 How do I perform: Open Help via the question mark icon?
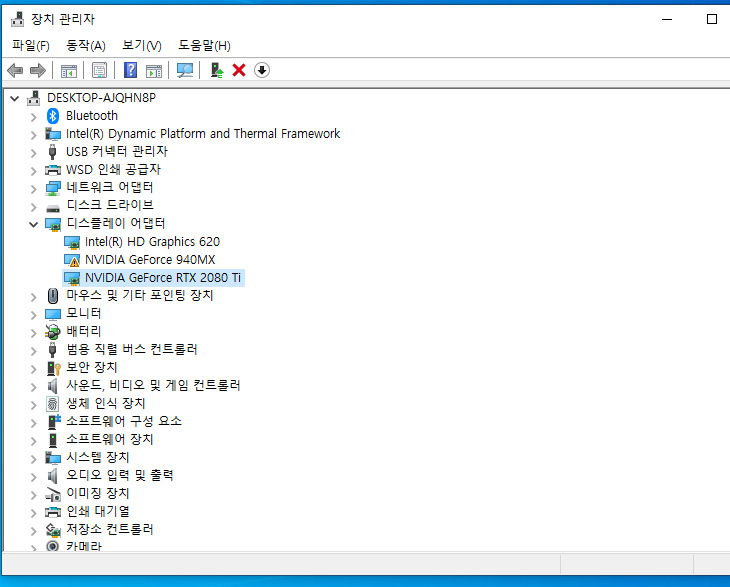click(130, 70)
